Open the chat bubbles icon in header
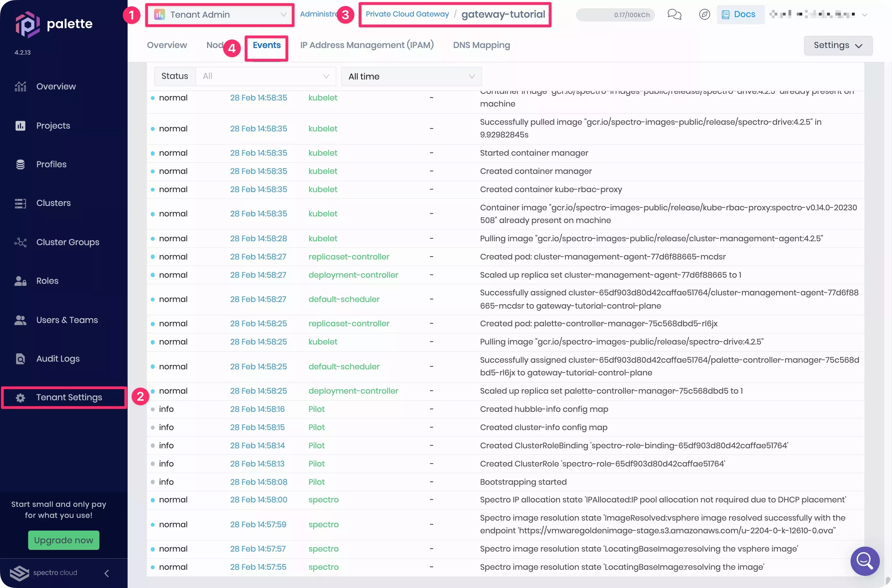Image resolution: width=892 pixels, height=588 pixels. (x=674, y=15)
